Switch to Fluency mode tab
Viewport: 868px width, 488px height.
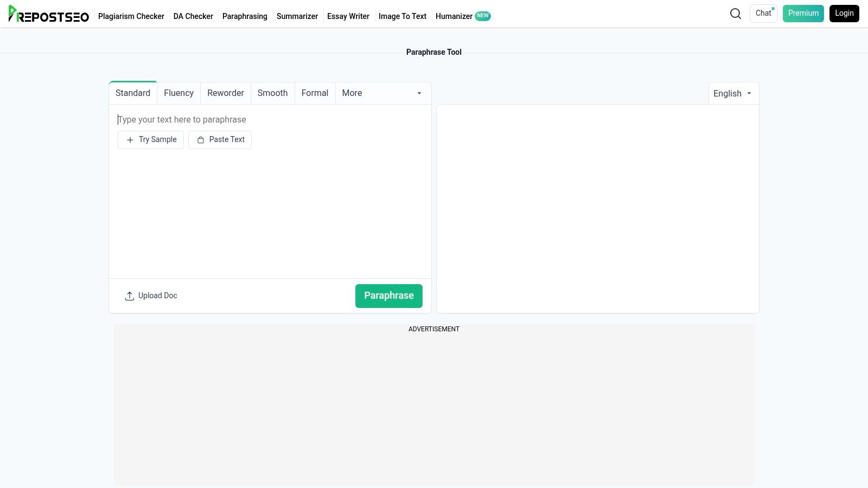178,93
